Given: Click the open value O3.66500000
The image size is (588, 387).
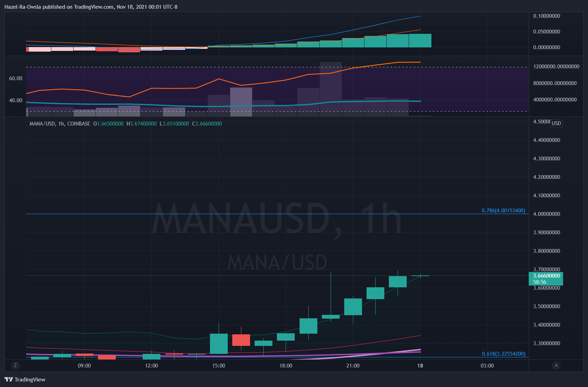Looking at the screenshot, I should (108, 123).
